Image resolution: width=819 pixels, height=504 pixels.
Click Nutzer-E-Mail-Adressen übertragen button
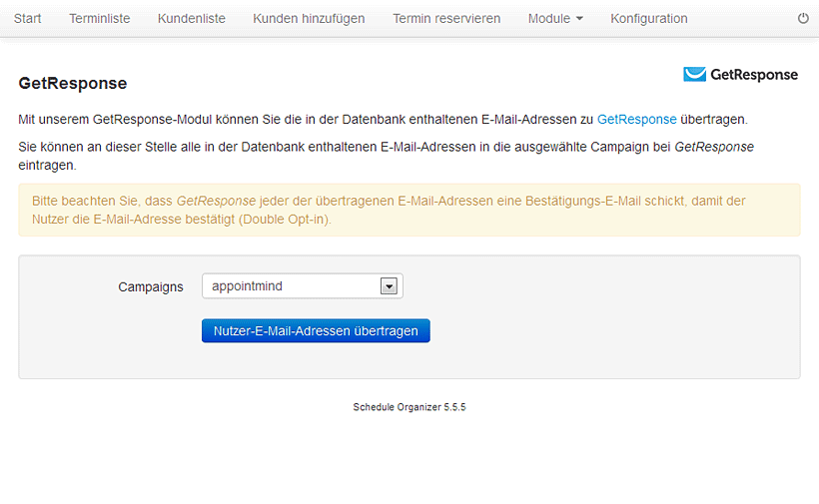316,330
